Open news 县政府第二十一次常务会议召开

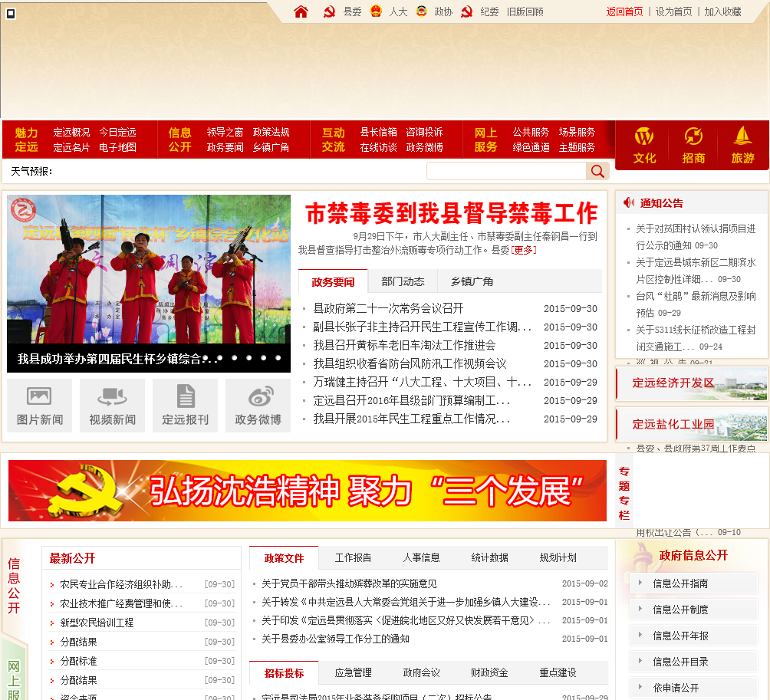pos(388,308)
